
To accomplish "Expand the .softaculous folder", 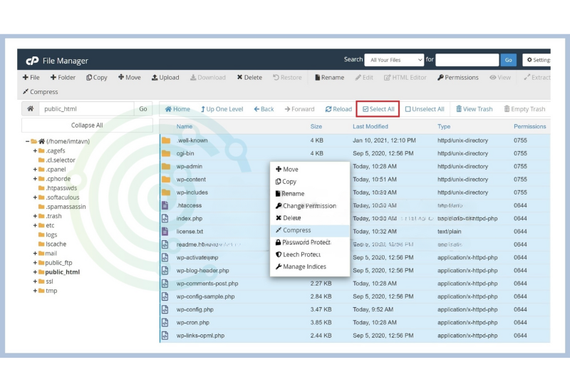I will 35,197.
